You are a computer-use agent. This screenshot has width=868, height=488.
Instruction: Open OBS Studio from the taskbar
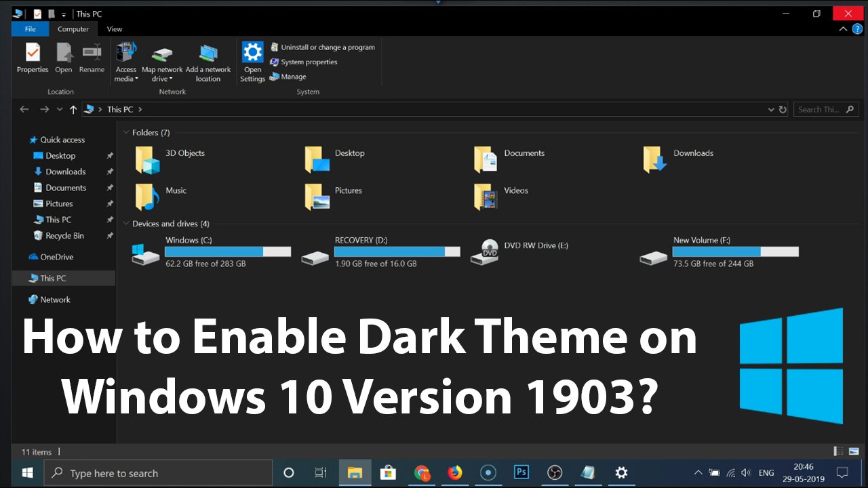tap(555, 473)
